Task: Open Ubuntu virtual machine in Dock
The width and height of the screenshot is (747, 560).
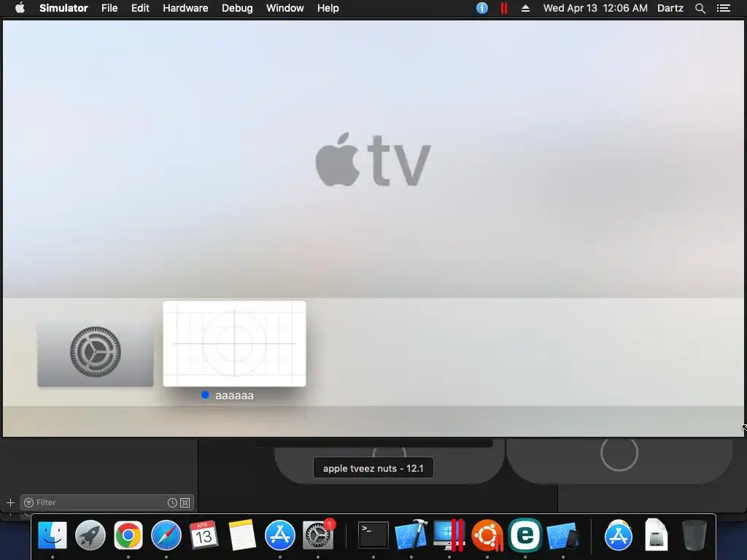Action: point(487,535)
